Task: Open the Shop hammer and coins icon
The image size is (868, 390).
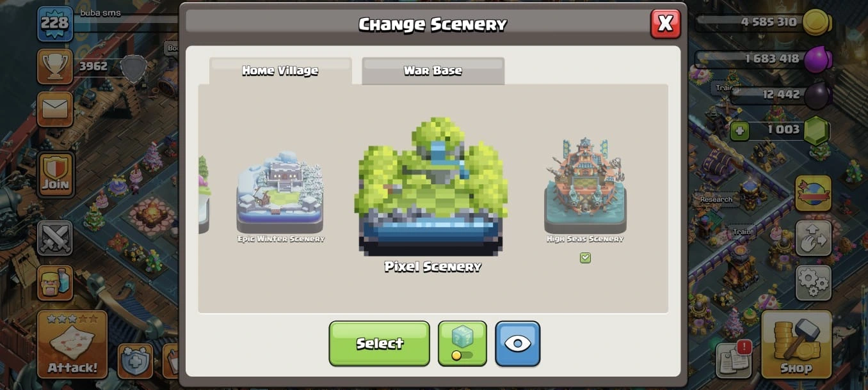Action: coord(796,345)
